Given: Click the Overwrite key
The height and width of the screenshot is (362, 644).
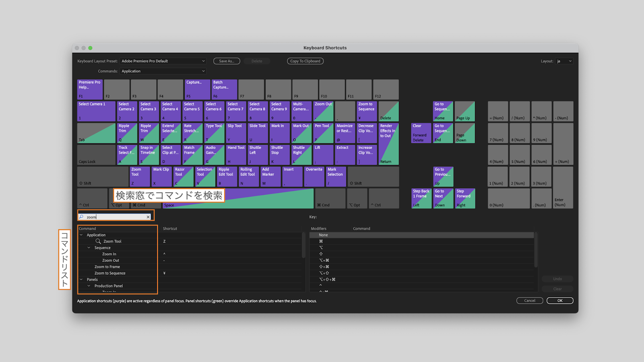Looking at the screenshot, I should [x=314, y=177].
